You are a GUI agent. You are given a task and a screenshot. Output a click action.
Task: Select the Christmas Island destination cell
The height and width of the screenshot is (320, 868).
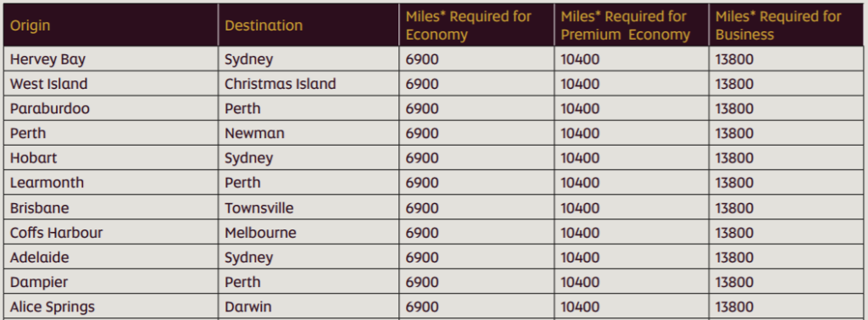[x=309, y=84]
